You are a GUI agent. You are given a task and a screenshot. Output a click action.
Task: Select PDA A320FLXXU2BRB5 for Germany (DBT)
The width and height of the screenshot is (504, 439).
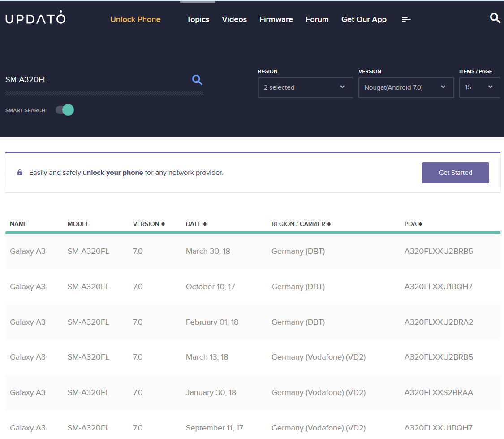point(439,251)
